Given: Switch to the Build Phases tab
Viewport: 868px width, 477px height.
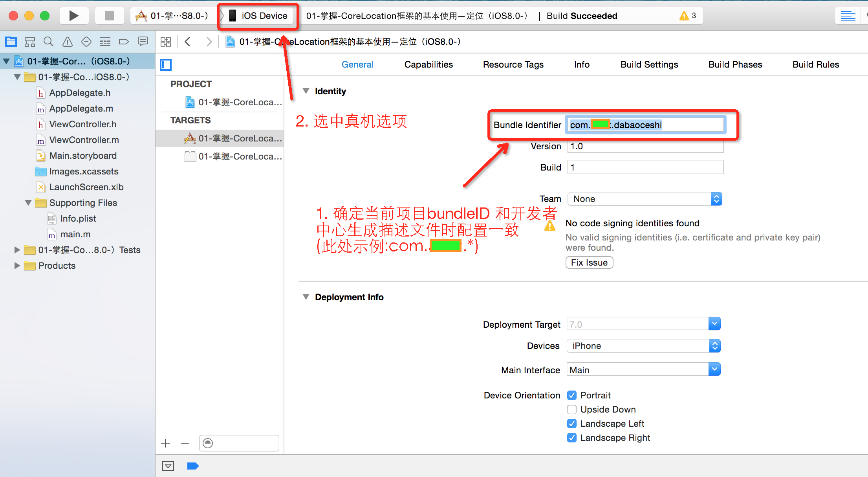Looking at the screenshot, I should point(735,64).
